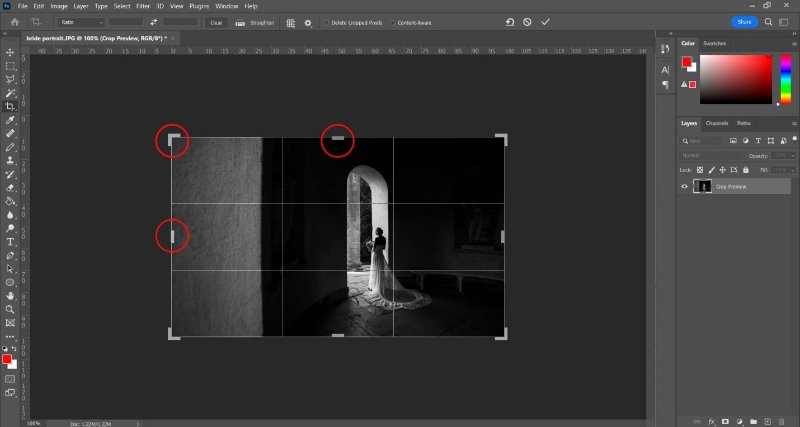Select the Crop tool in toolbar
This screenshot has height=427, width=800.
[x=10, y=105]
